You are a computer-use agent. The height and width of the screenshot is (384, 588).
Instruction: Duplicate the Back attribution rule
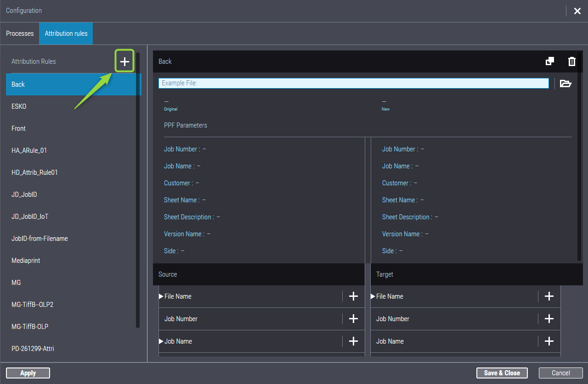pos(549,61)
